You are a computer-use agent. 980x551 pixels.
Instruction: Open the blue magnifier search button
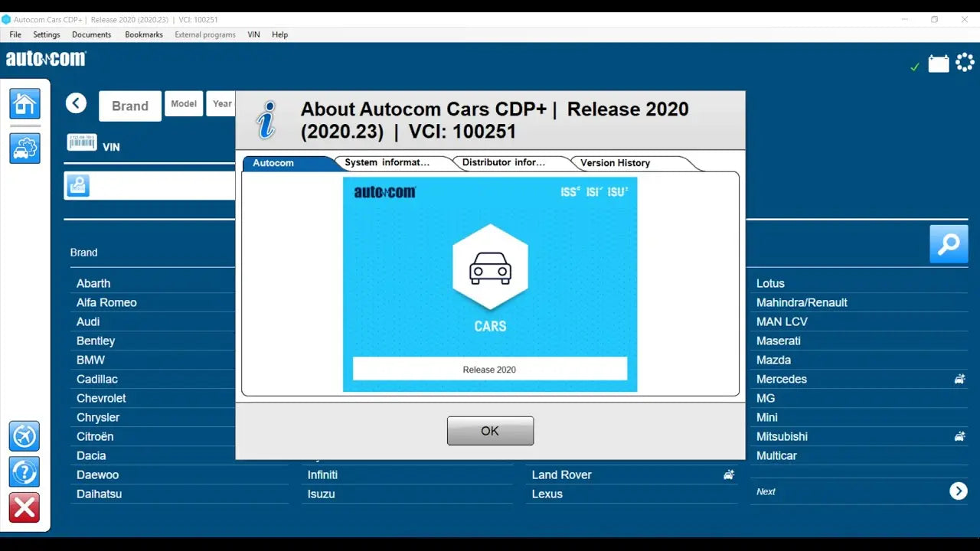[949, 244]
